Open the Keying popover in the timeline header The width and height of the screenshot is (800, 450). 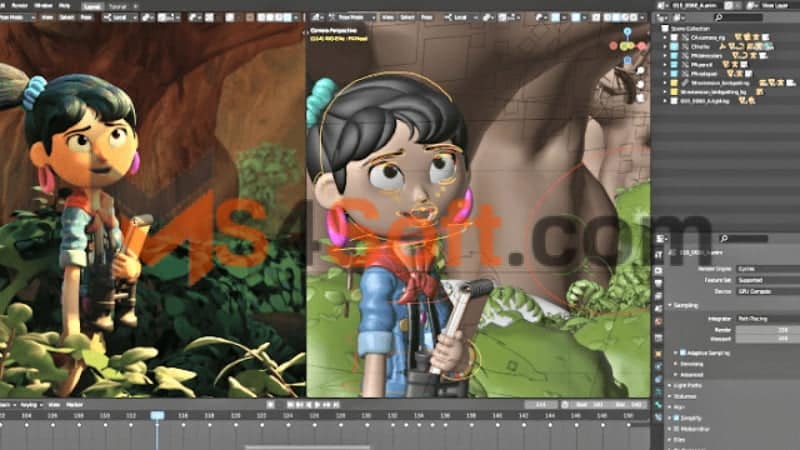tap(31, 405)
